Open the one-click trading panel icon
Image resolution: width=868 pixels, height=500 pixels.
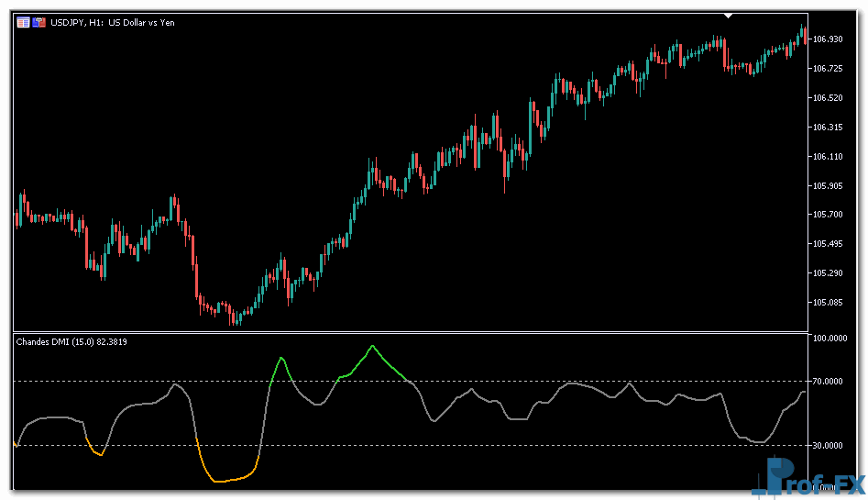(38, 22)
